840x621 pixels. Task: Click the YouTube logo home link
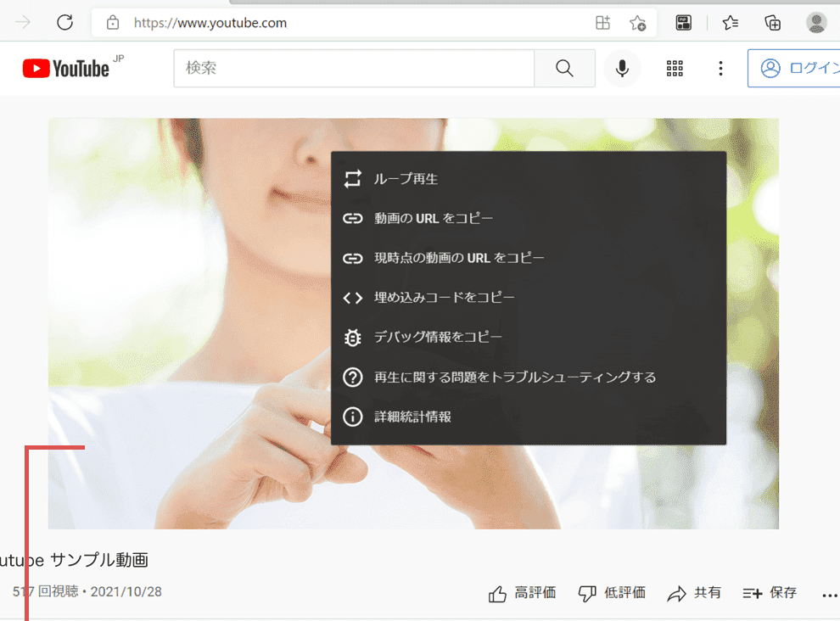coord(66,69)
